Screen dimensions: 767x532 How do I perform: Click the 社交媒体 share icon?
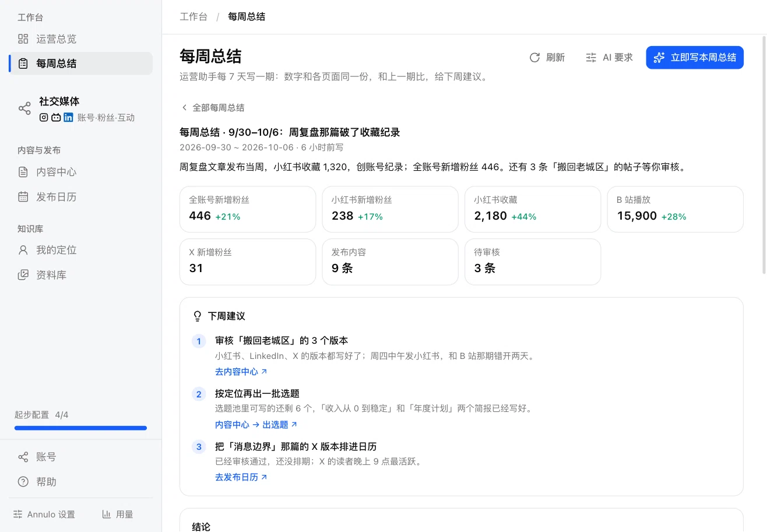coord(24,108)
